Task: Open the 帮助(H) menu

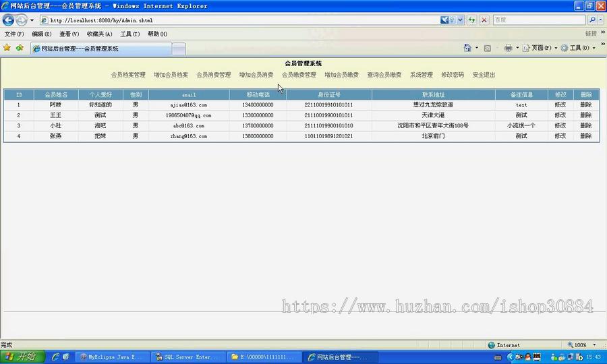Action: point(157,34)
